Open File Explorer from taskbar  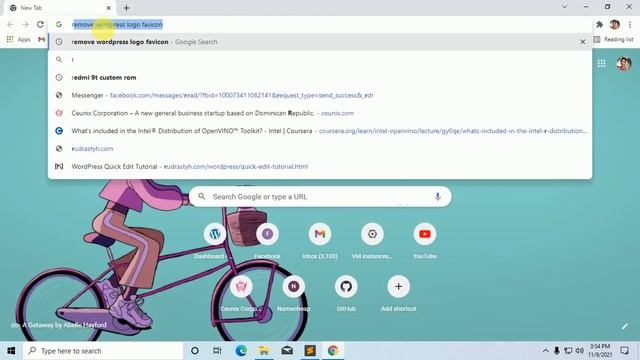(264, 351)
